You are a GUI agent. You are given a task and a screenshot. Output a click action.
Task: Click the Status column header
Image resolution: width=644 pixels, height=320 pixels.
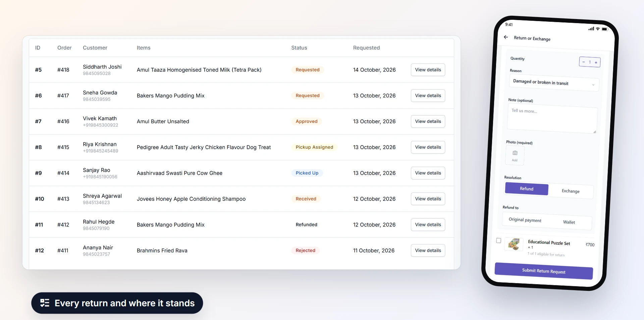pos(299,48)
